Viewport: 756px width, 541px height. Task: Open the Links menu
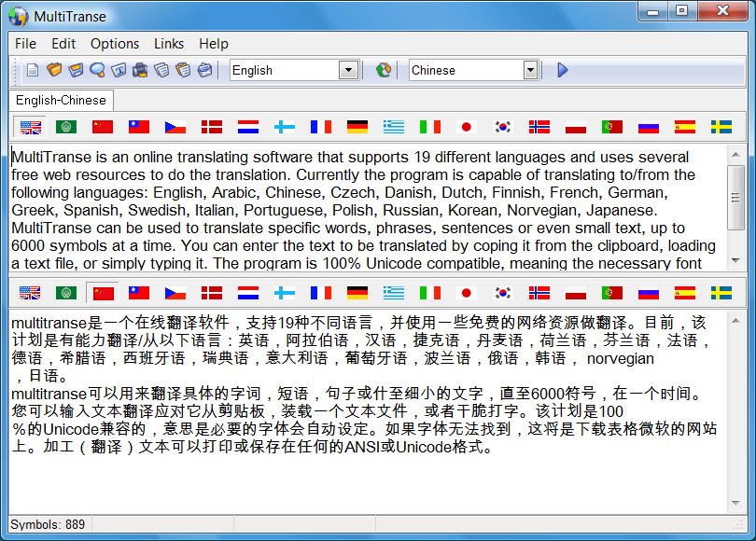[x=169, y=44]
